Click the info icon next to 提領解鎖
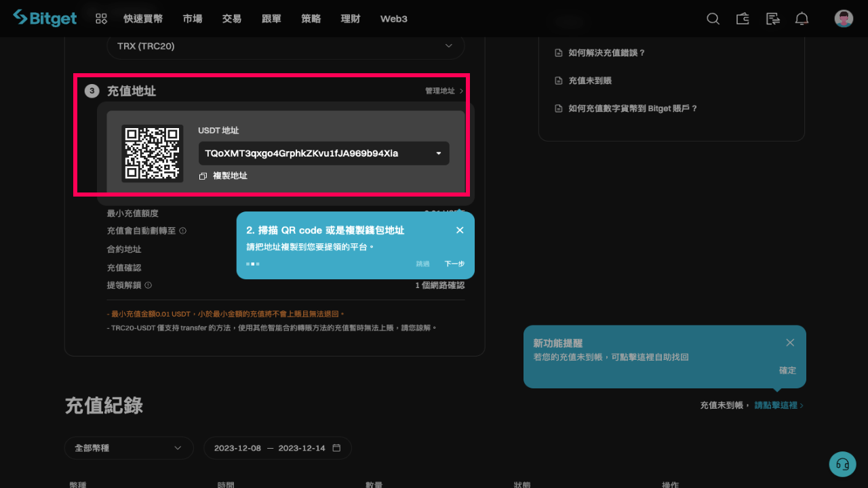 [x=149, y=285]
